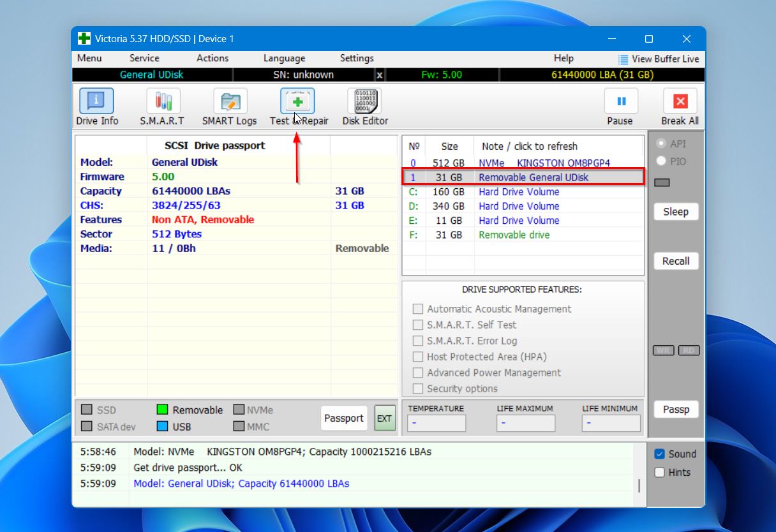Click the blue USB legend swatch
Viewport: 776px width, 532px height.
coord(161,426)
